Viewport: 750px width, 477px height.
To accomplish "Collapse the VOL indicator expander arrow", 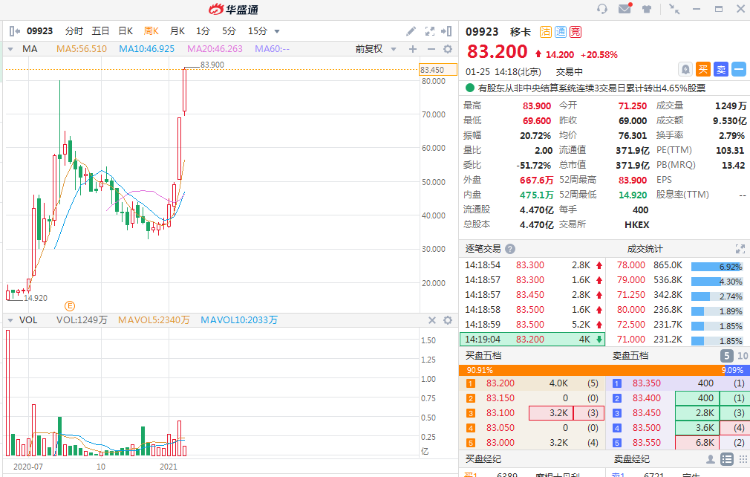I will click(10, 320).
